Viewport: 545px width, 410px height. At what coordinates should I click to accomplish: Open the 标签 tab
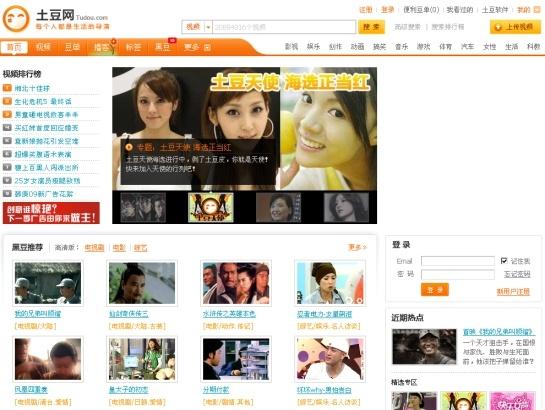133,47
